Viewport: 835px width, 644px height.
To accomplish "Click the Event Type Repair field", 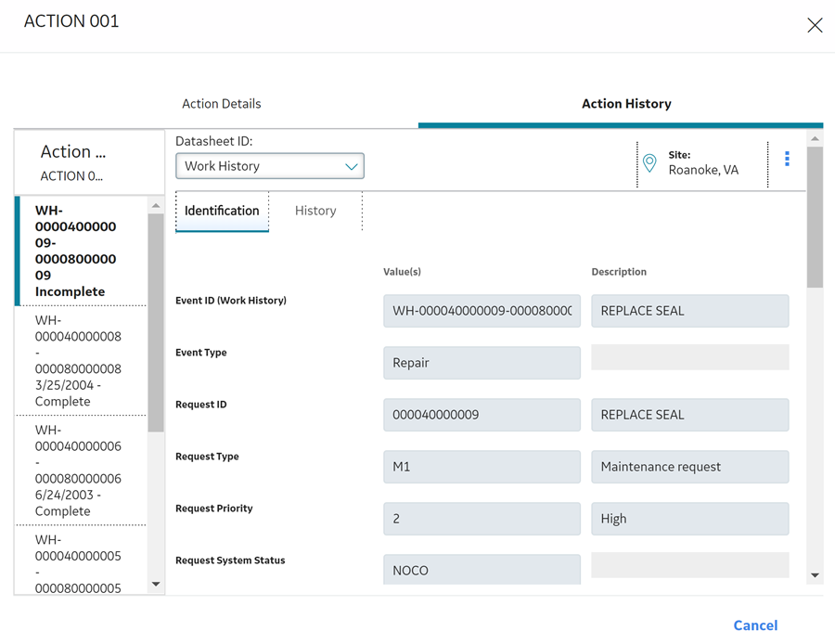I will [x=482, y=363].
